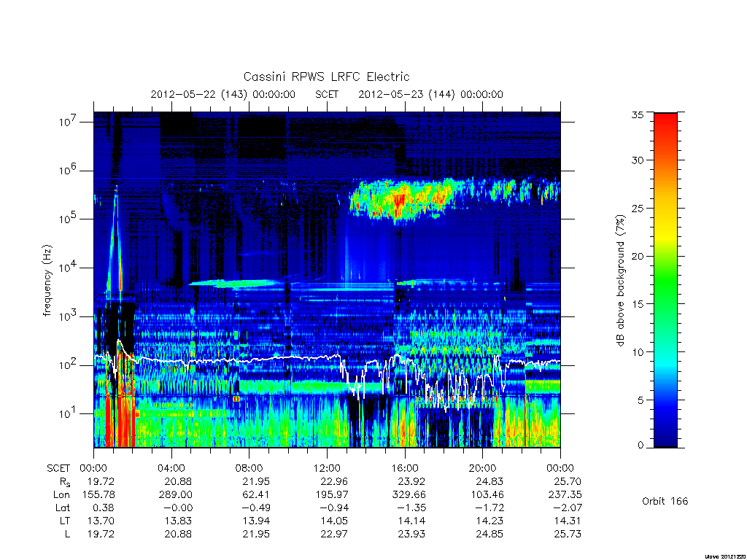Click the 'Rs' row label
The height and width of the screenshot is (560, 747).
(64, 482)
